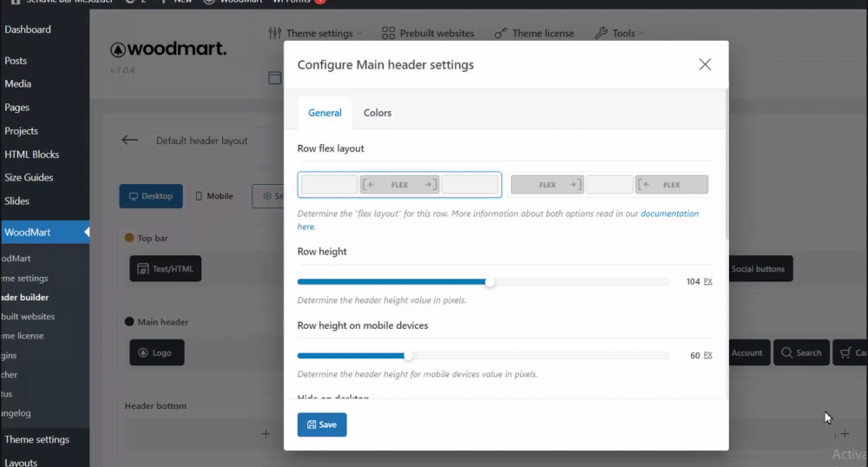Open Pages in the sidebar
868x467 pixels.
click(16, 108)
